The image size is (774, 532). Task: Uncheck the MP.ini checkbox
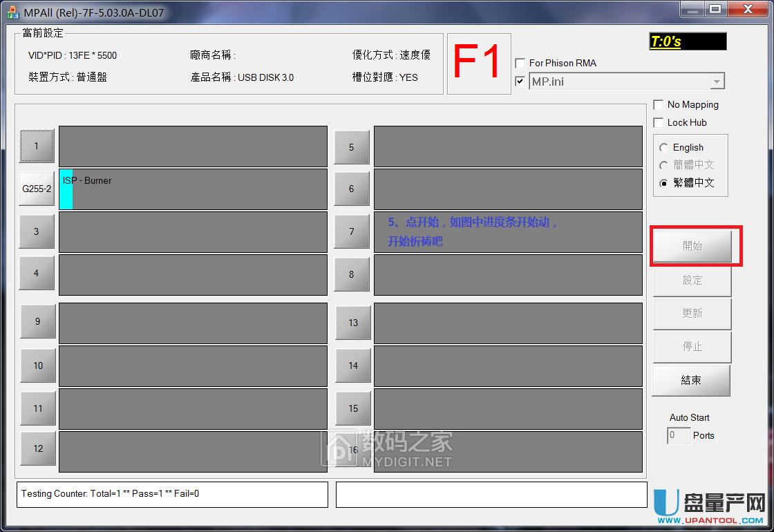[520, 80]
